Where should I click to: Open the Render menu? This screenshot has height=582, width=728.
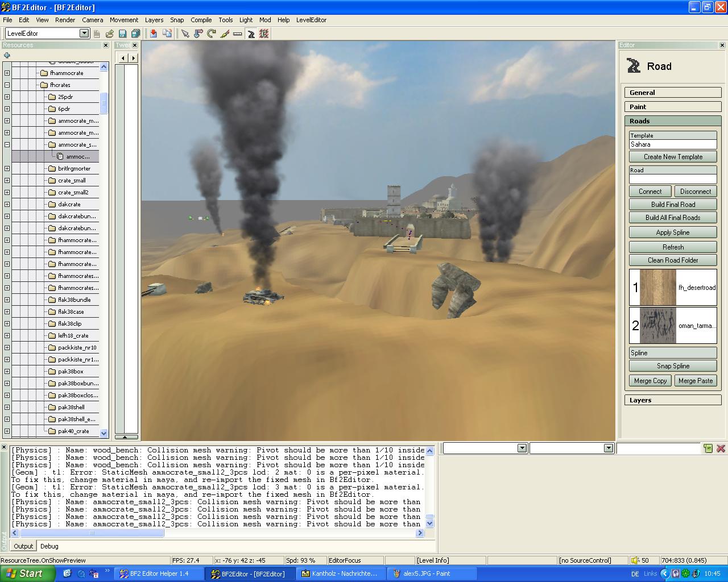65,20
